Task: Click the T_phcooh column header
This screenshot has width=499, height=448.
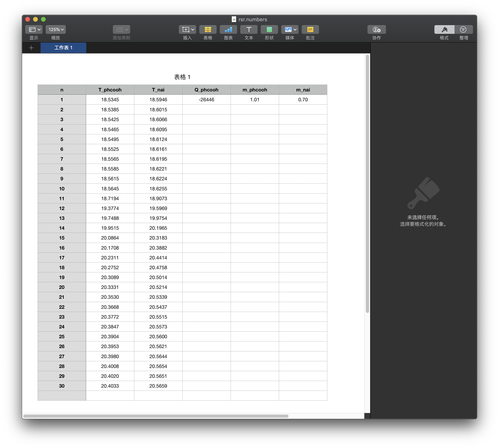Action: coord(110,90)
